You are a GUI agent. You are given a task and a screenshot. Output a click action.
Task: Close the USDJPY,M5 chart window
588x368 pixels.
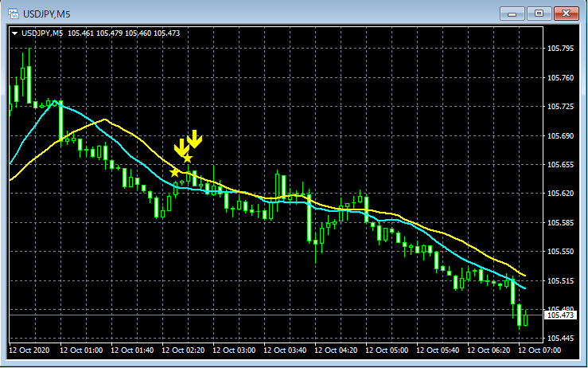567,14
